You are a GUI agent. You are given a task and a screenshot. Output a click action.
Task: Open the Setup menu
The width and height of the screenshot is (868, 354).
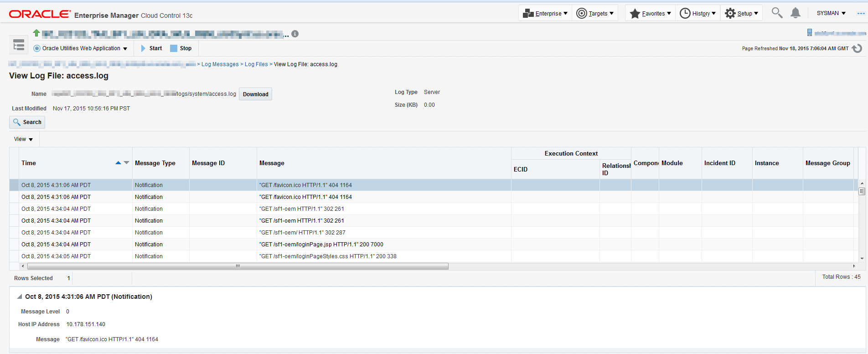point(741,13)
